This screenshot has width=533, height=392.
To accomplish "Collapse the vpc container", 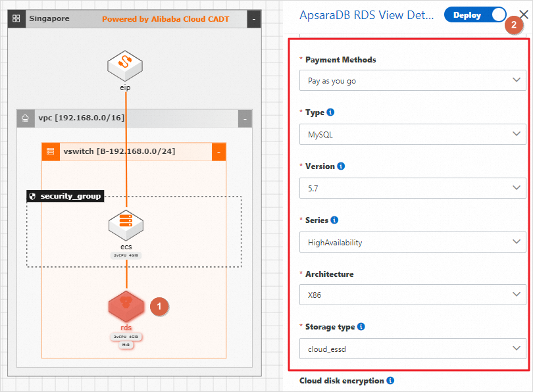I will 245,119.
